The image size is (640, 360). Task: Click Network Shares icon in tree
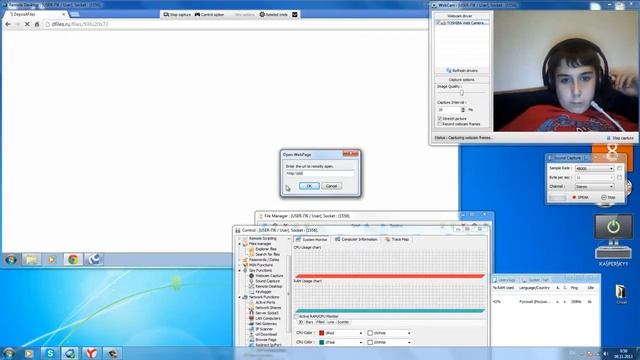click(x=251, y=308)
